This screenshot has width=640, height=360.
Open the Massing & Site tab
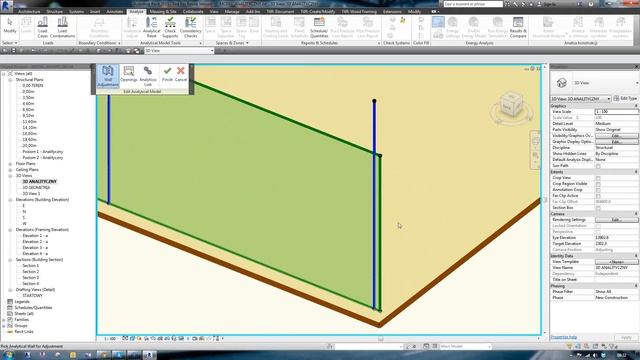[162, 11]
